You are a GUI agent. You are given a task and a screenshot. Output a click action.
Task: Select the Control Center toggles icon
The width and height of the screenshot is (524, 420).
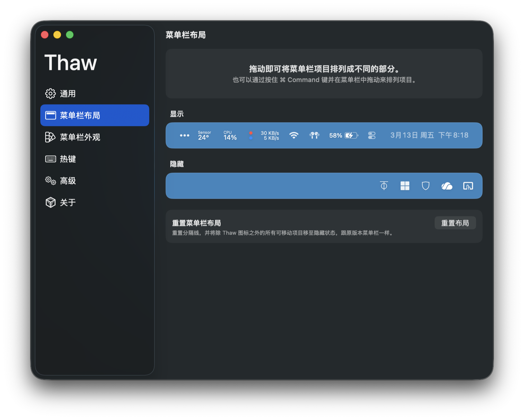pos(371,136)
